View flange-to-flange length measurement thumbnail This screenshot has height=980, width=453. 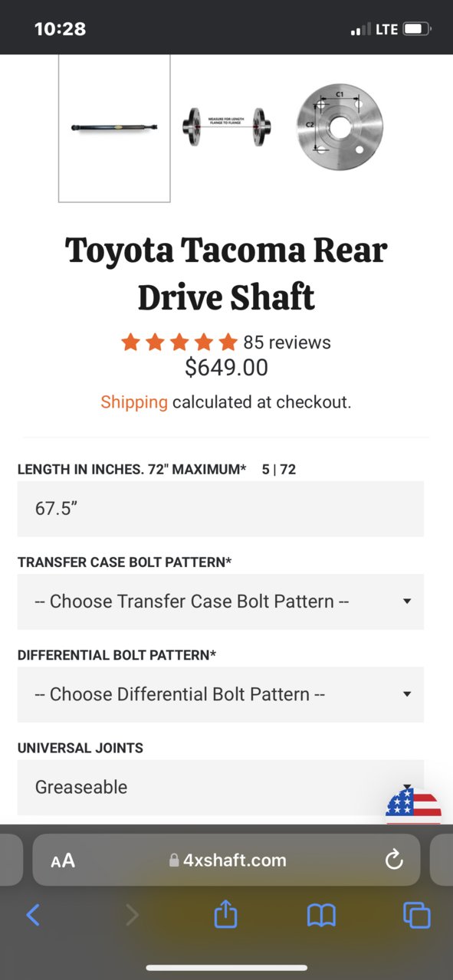228,126
